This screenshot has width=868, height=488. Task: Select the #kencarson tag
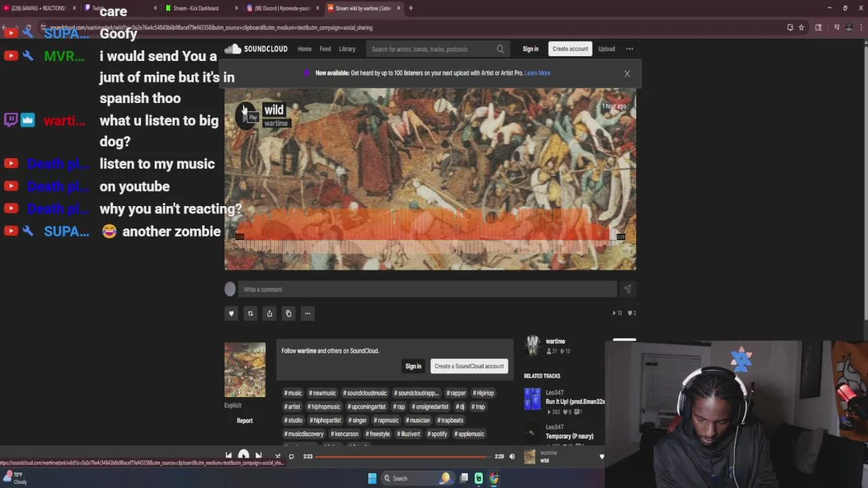coord(345,434)
